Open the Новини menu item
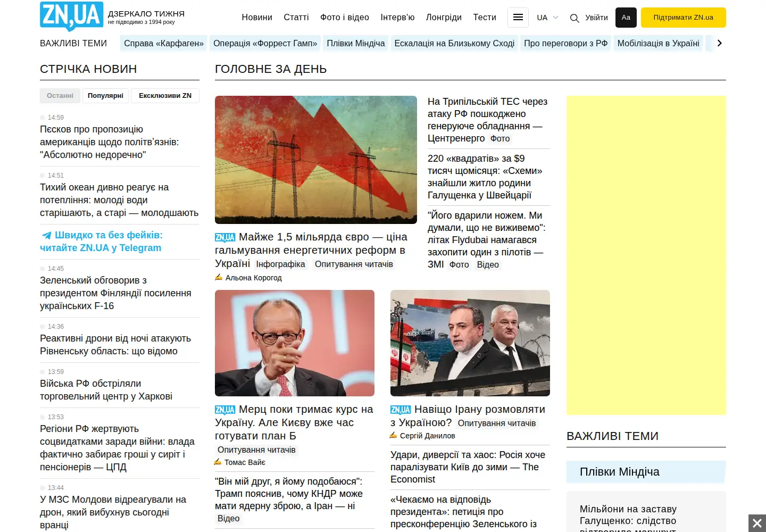Image resolution: width=766 pixels, height=532 pixels. pos(257,18)
